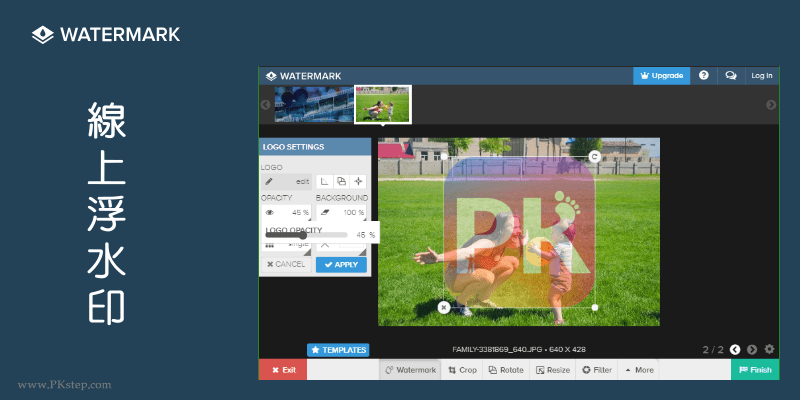Viewport: 800px width, 400px height.
Task: Select the Rotate tool
Action: (506, 370)
